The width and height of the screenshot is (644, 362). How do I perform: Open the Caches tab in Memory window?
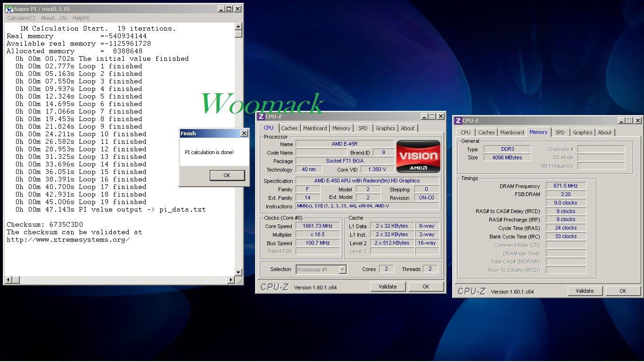point(487,132)
